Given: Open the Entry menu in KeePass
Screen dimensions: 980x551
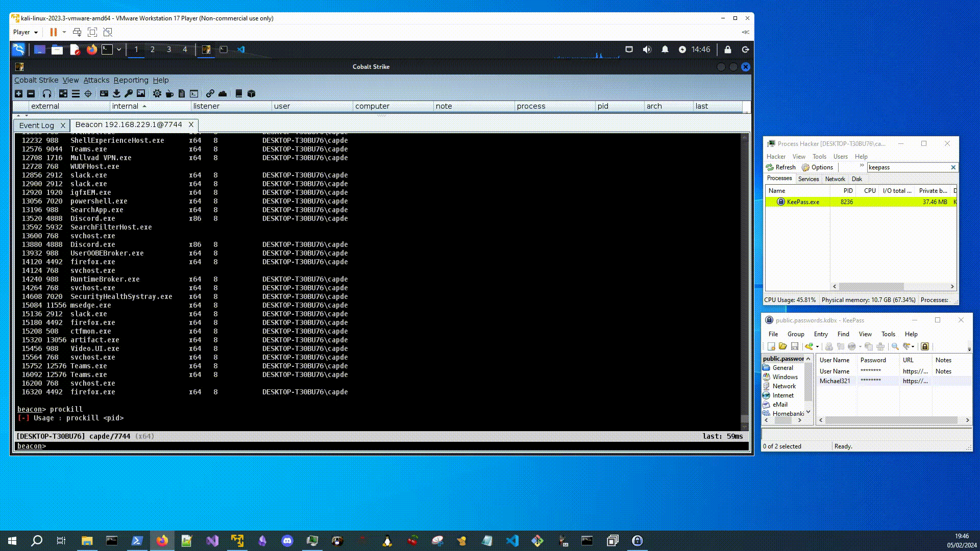Looking at the screenshot, I should 821,334.
